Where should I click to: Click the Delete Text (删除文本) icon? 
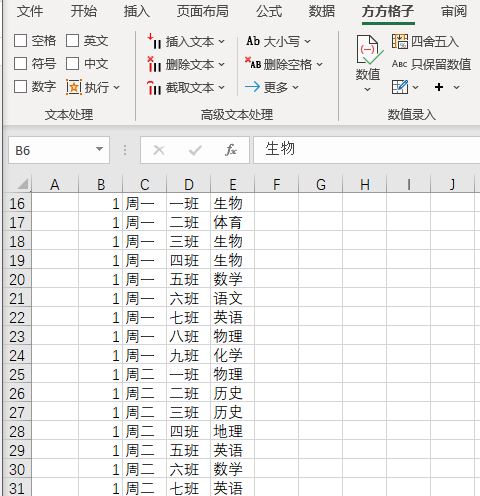coord(154,64)
